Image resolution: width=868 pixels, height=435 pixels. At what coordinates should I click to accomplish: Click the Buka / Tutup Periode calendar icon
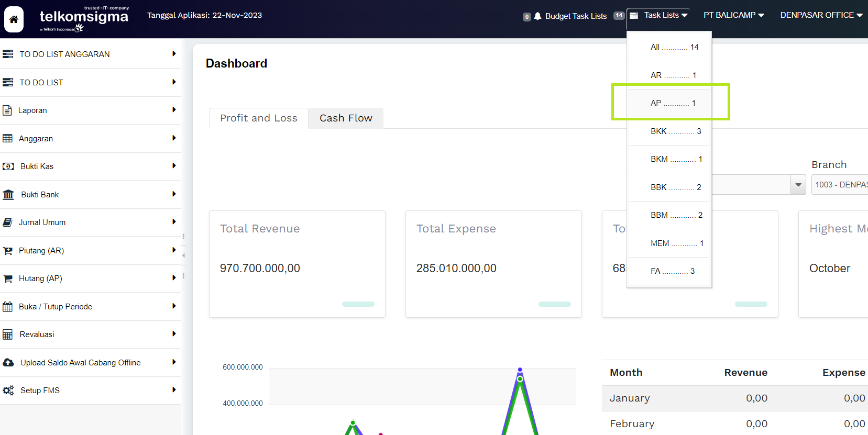tap(7, 307)
